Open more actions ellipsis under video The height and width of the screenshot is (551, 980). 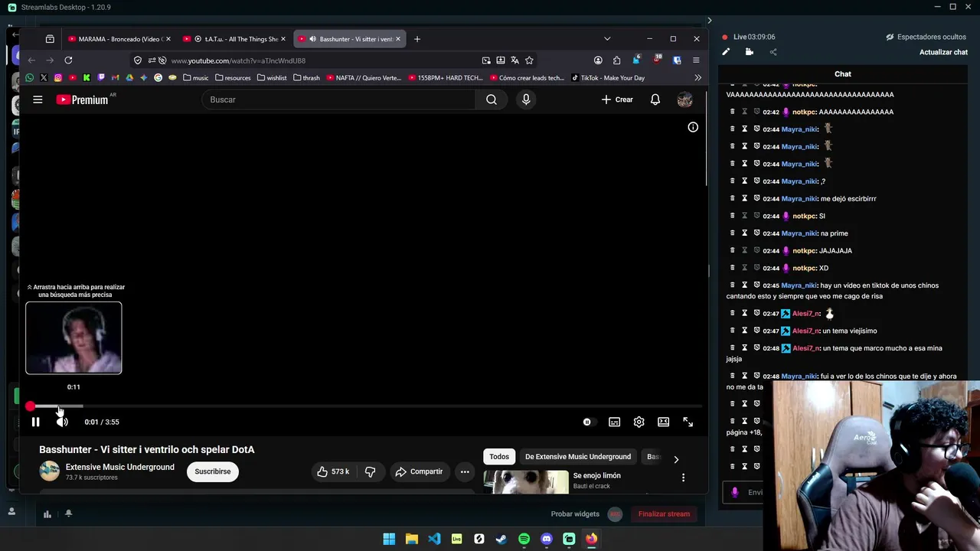[x=464, y=471]
